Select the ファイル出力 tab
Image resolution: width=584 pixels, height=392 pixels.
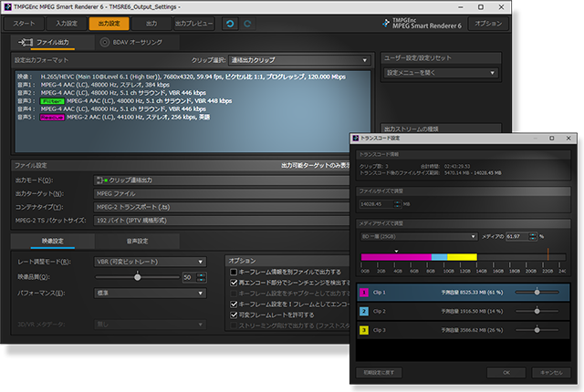53,43
